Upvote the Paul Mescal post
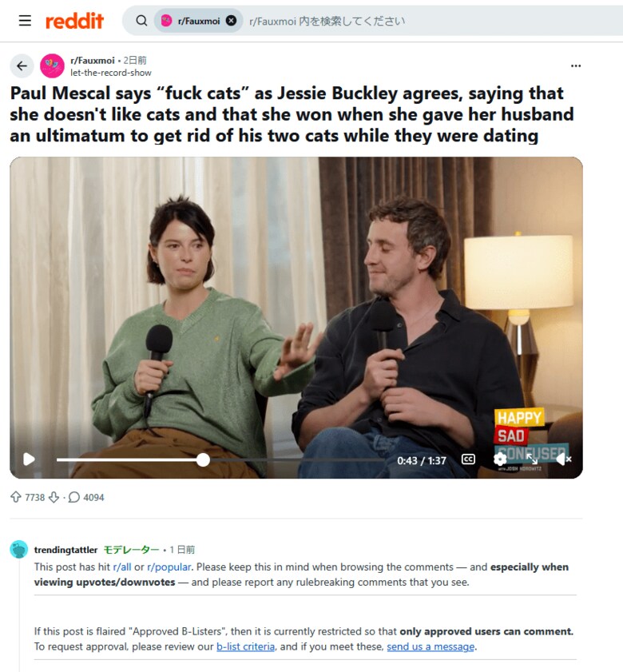The height and width of the screenshot is (672, 623). pos(16,497)
